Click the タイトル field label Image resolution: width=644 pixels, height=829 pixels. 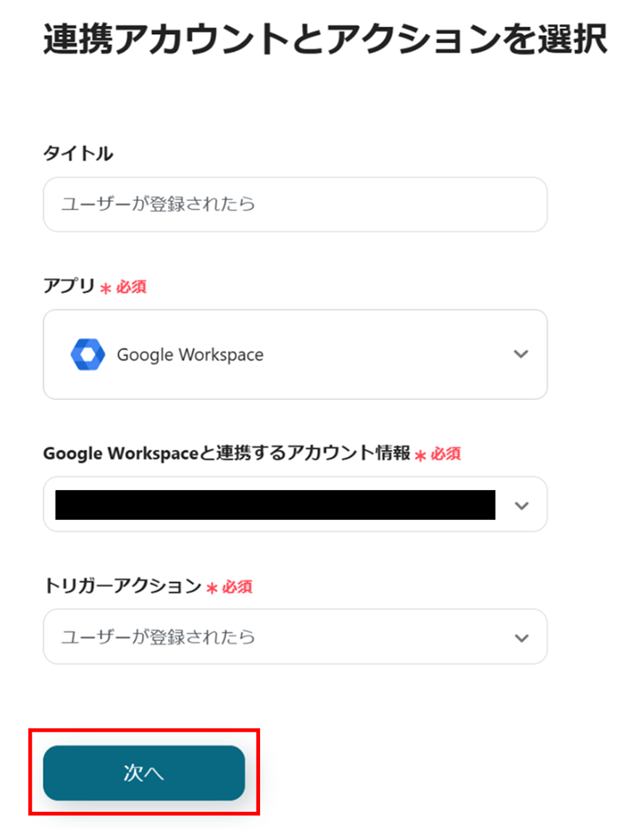coord(78,153)
